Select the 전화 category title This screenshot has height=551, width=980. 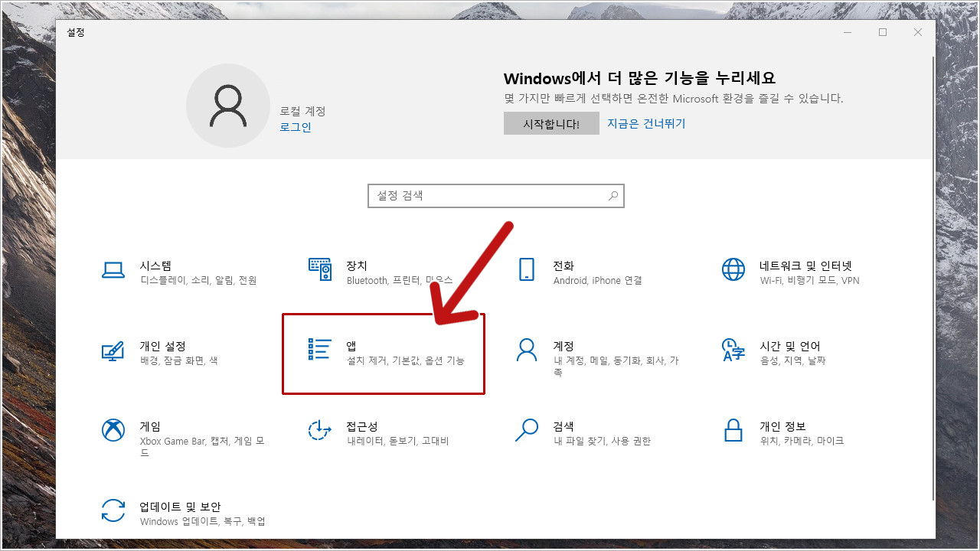pos(563,266)
